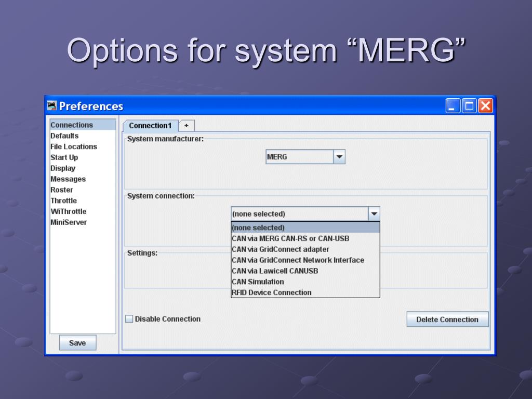
Task: Open Messages preferences
Action: (83, 179)
